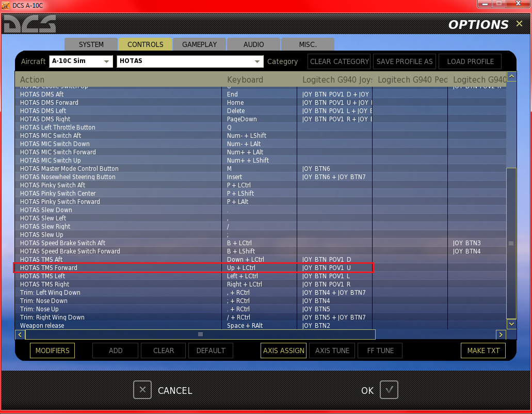
Task: Open the HOTAS category dropdown
Action: [190, 61]
